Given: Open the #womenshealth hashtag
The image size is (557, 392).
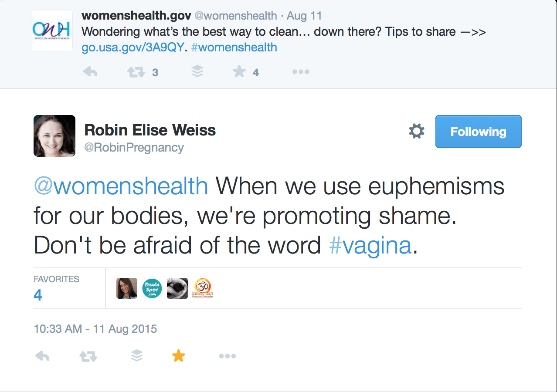Looking at the screenshot, I should pos(234,47).
